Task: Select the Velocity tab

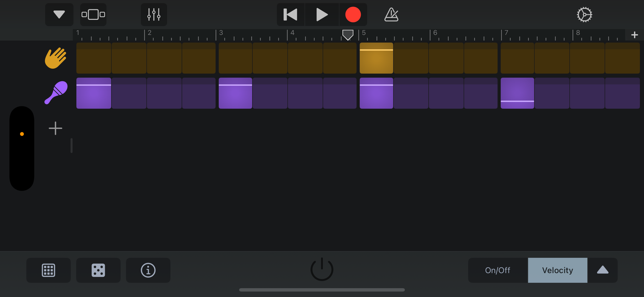Action: coord(557,270)
